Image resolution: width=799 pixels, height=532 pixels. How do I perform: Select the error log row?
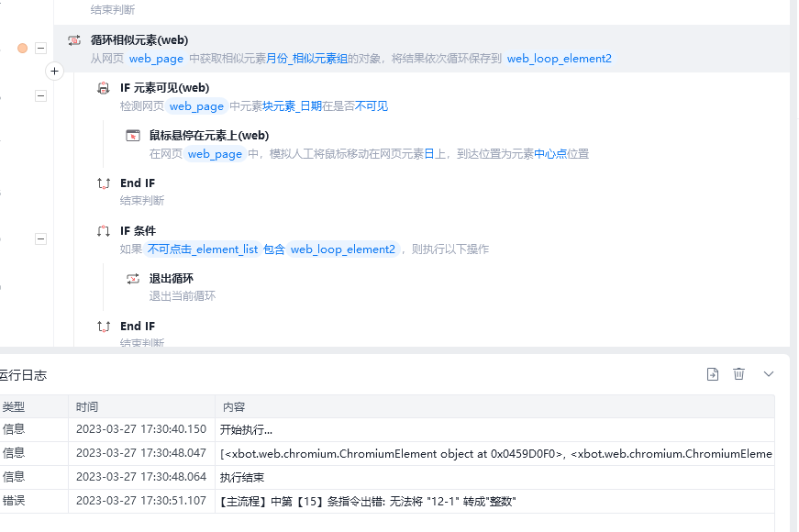coord(387,501)
